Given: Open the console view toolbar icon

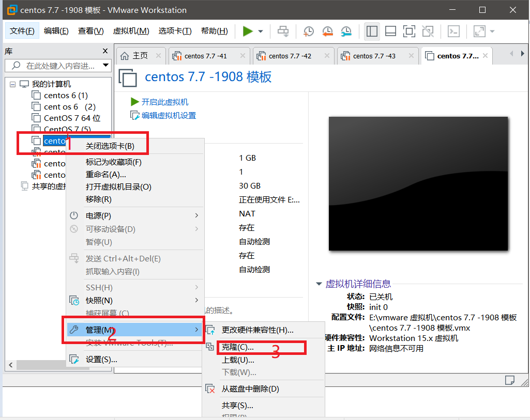Looking at the screenshot, I should pos(453,32).
